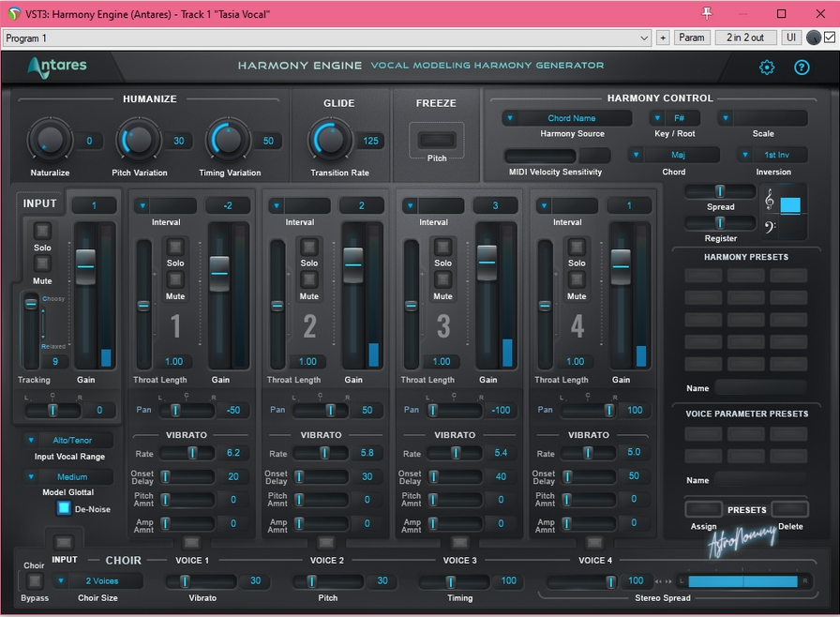This screenshot has width=840, height=617.
Task: Click the Transition Rate value 125
Action: [370, 141]
